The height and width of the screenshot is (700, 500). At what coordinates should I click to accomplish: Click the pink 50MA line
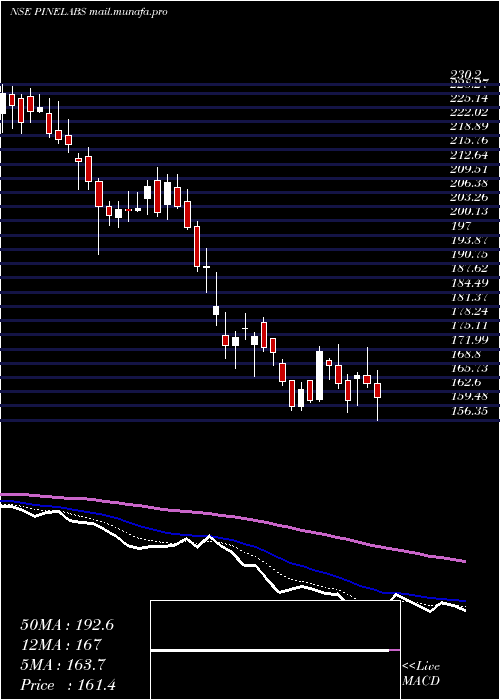(232, 517)
